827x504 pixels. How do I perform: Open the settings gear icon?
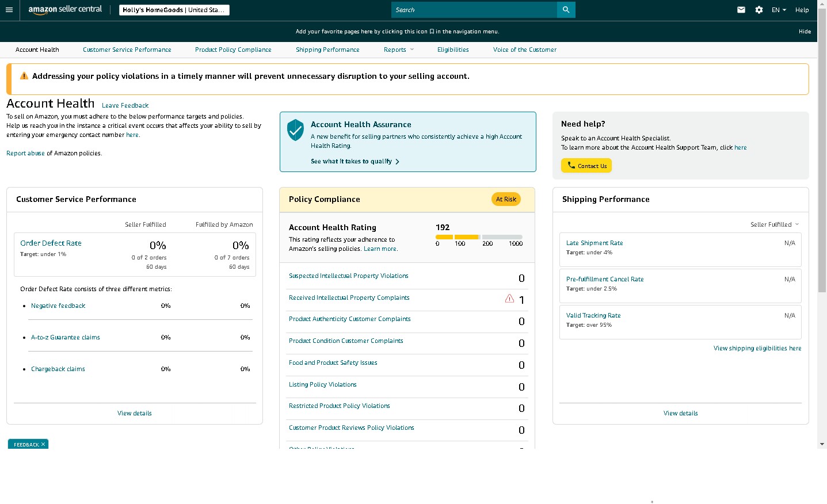pyautogui.click(x=759, y=10)
